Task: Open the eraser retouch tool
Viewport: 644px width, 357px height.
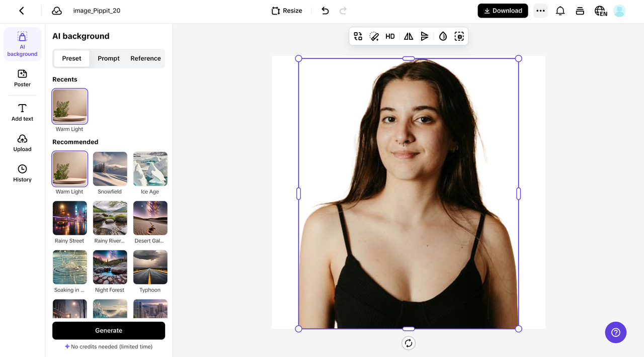Action: point(374,36)
